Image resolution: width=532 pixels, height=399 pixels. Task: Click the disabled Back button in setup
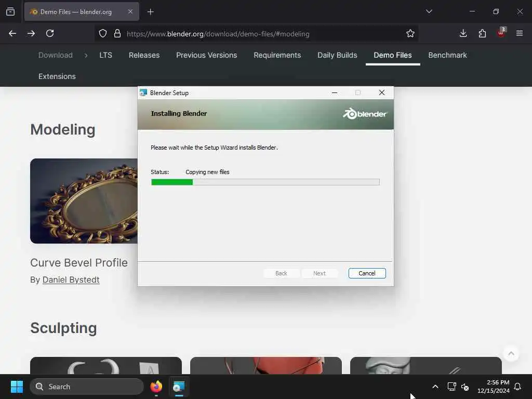281,273
